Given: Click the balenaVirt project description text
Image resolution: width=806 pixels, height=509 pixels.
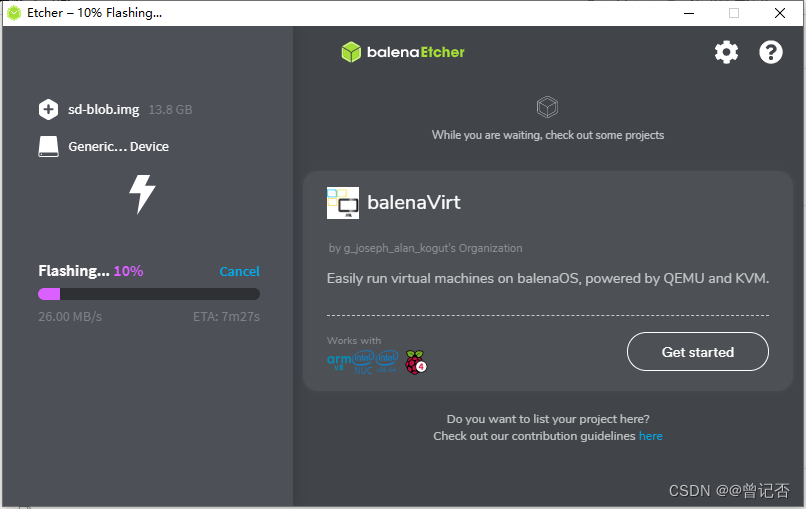Looking at the screenshot, I should pyautogui.click(x=548, y=279).
